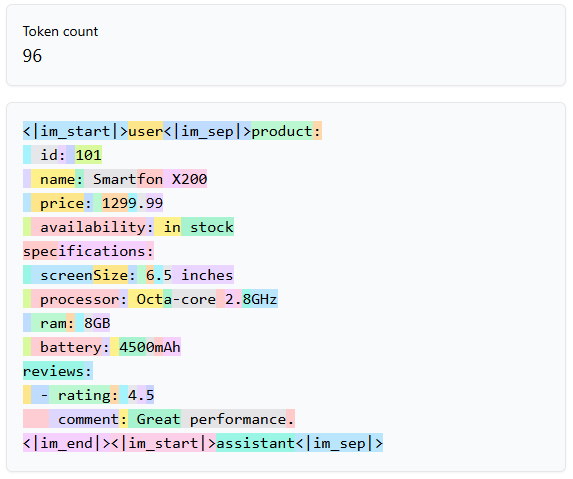
Task: Select the 'Smart' token in name line
Action: point(111,179)
